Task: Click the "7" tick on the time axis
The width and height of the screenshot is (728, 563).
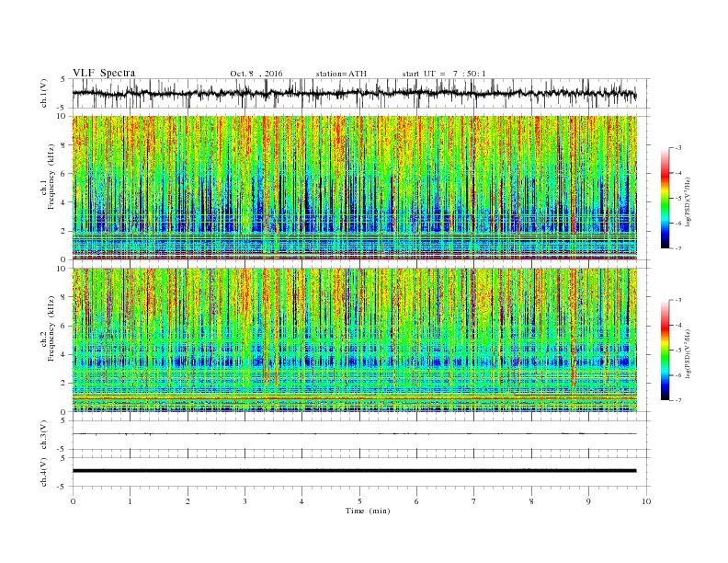Action: pos(474,501)
